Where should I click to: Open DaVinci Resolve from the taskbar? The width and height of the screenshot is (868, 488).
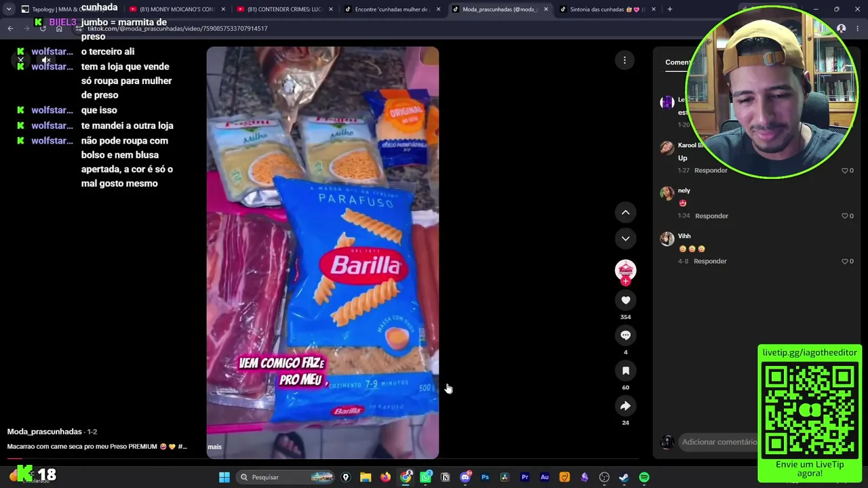click(505, 477)
